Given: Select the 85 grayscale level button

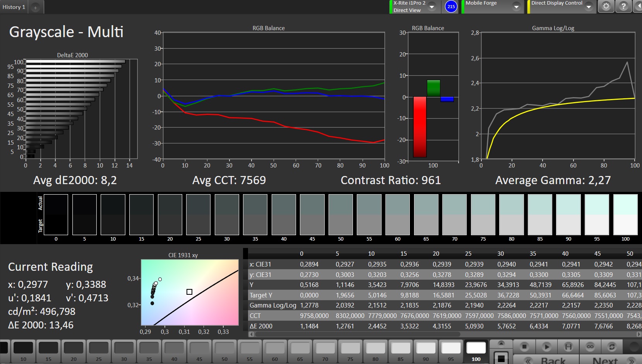Looking at the screenshot, I should (401, 351).
